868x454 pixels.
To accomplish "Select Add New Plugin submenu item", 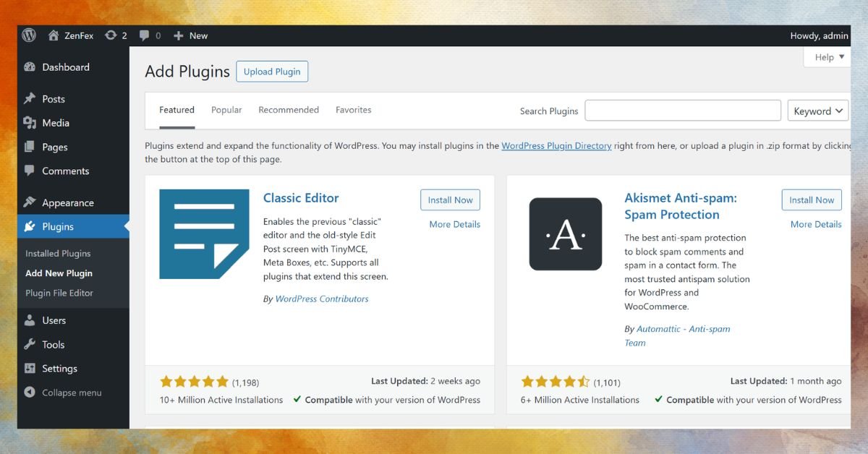I will [x=59, y=273].
